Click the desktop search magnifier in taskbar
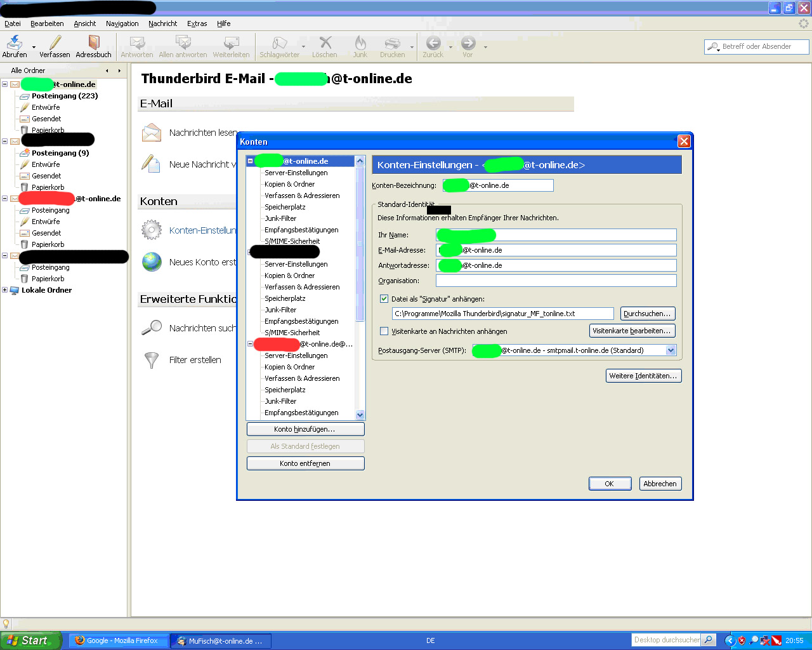 click(709, 640)
